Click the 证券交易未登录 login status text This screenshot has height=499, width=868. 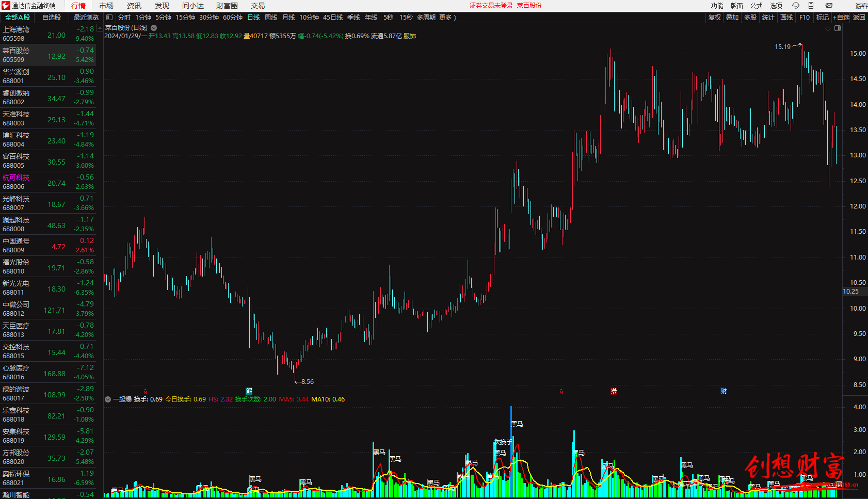click(x=491, y=6)
